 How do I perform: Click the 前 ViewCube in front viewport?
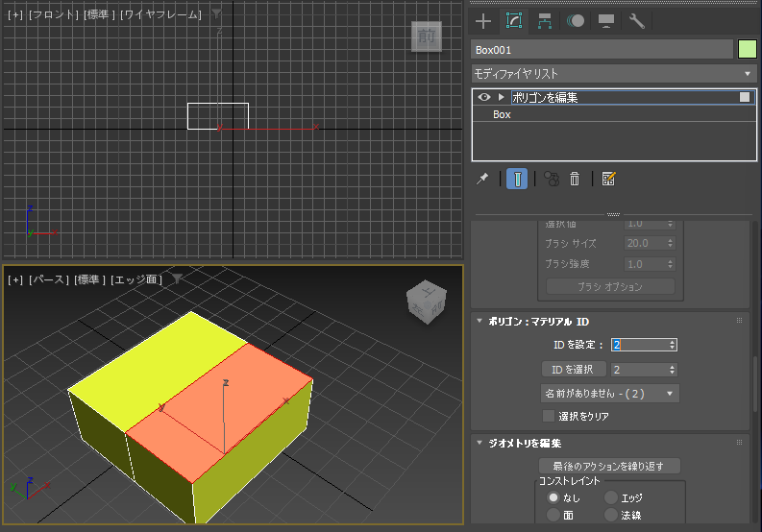click(427, 36)
